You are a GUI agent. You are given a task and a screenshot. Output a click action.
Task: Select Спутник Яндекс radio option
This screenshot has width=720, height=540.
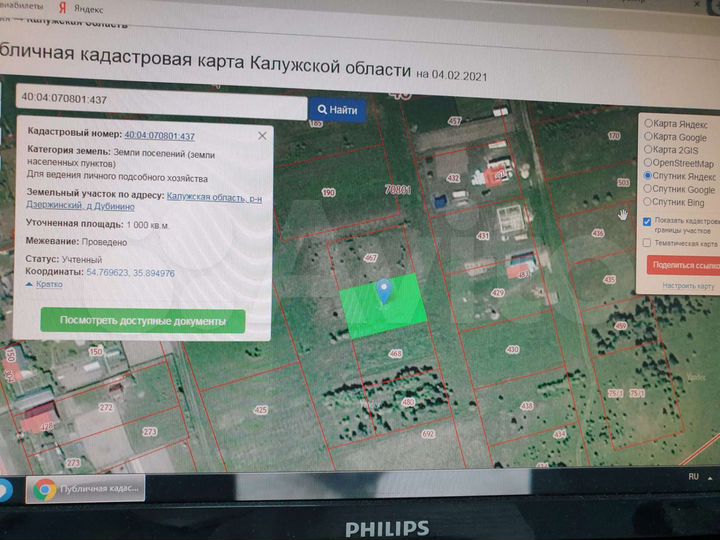tap(648, 175)
